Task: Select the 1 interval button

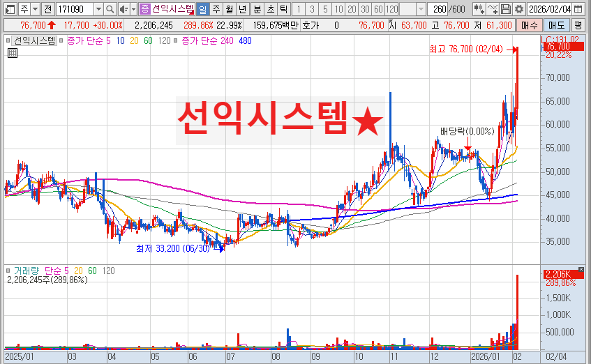Action: 299,9
